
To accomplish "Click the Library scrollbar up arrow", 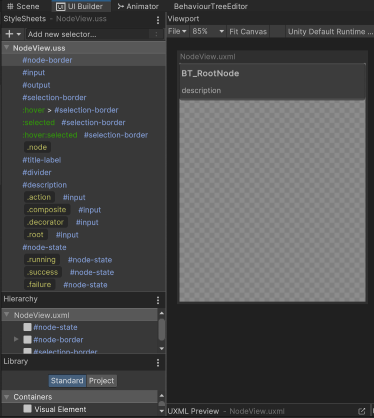I will click(x=162, y=395).
